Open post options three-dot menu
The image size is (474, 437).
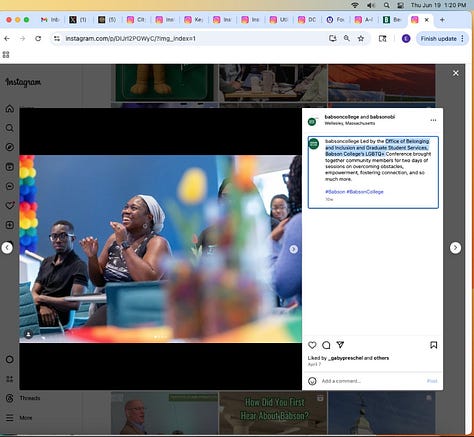click(x=433, y=120)
